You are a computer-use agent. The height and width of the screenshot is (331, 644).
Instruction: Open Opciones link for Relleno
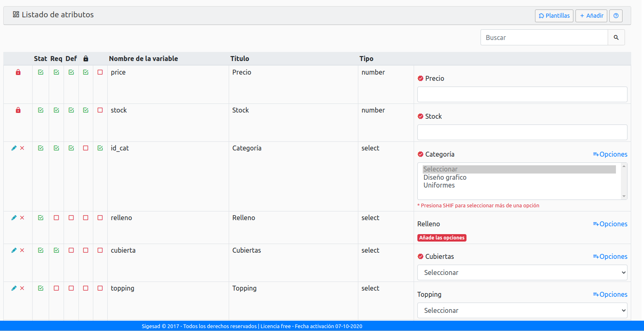pyautogui.click(x=610, y=224)
